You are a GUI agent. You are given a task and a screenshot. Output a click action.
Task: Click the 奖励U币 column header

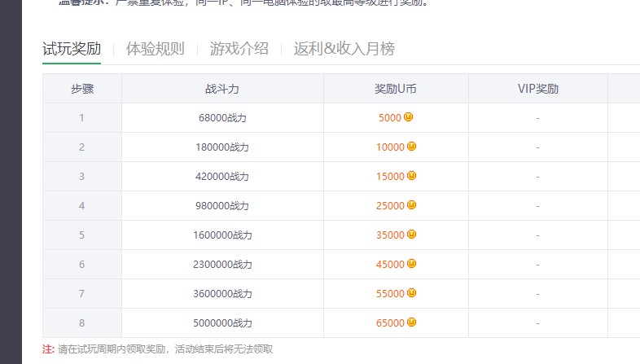click(396, 89)
